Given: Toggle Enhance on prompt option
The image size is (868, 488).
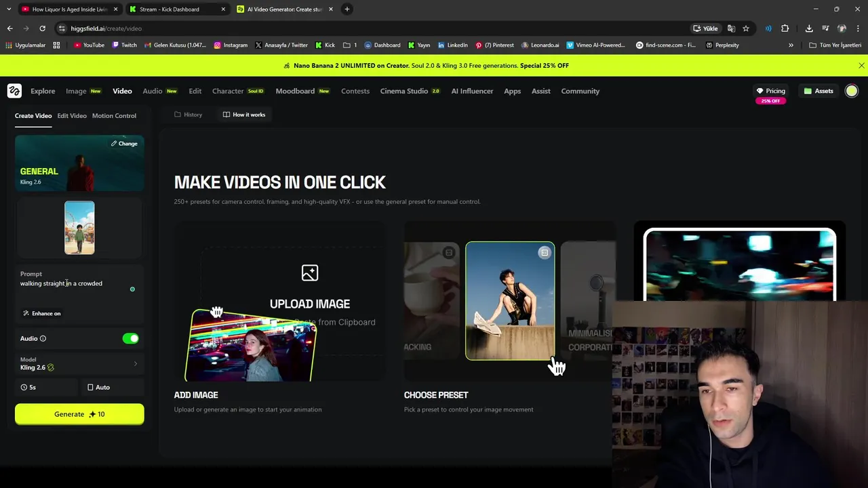Looking at the screenshot, I should click(41, 313).
